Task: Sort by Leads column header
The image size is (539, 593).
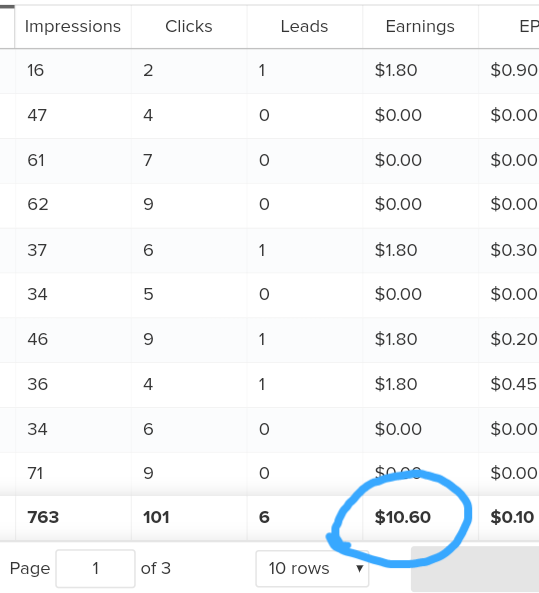Action: (304, 26)
